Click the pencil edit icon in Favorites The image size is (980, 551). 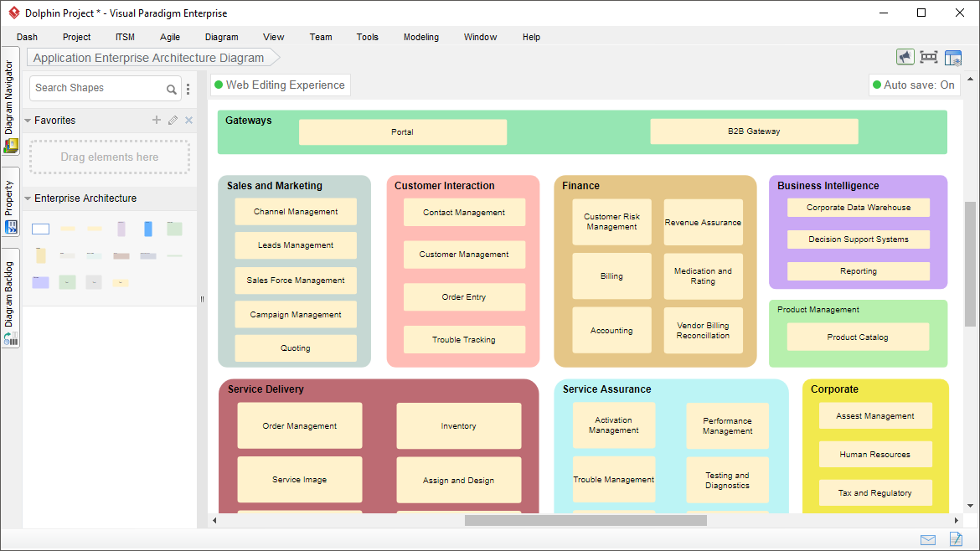(x=173, y=120)
